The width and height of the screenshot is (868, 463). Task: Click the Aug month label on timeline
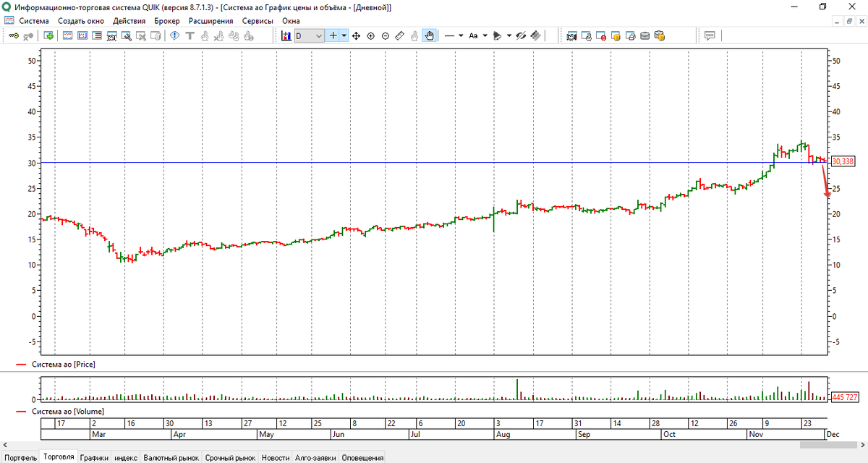pyautogui.click(x=502, y=435)
